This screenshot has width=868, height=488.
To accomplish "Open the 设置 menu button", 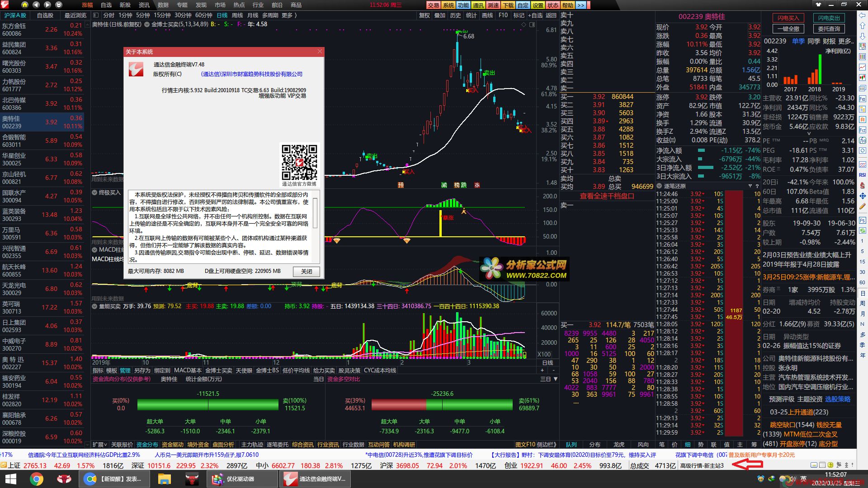I will click(538, 5).
